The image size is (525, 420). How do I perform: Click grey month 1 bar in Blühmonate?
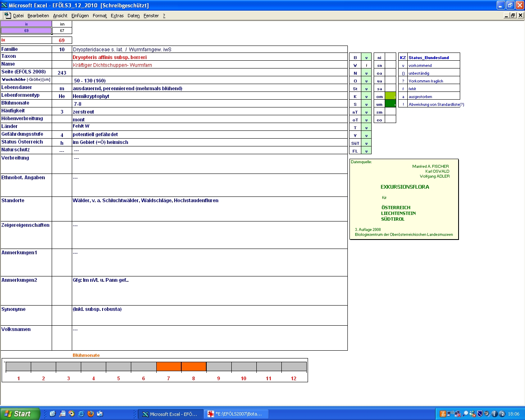tap(18, 367)
